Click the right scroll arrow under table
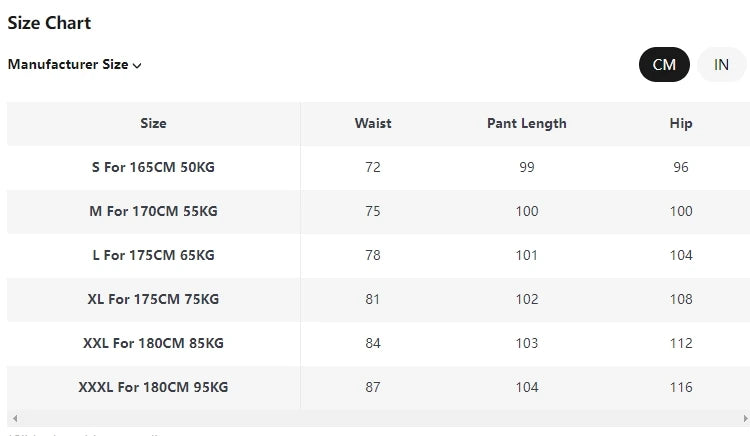This screenshot has height=436, width=750. [x=743, y=418]
